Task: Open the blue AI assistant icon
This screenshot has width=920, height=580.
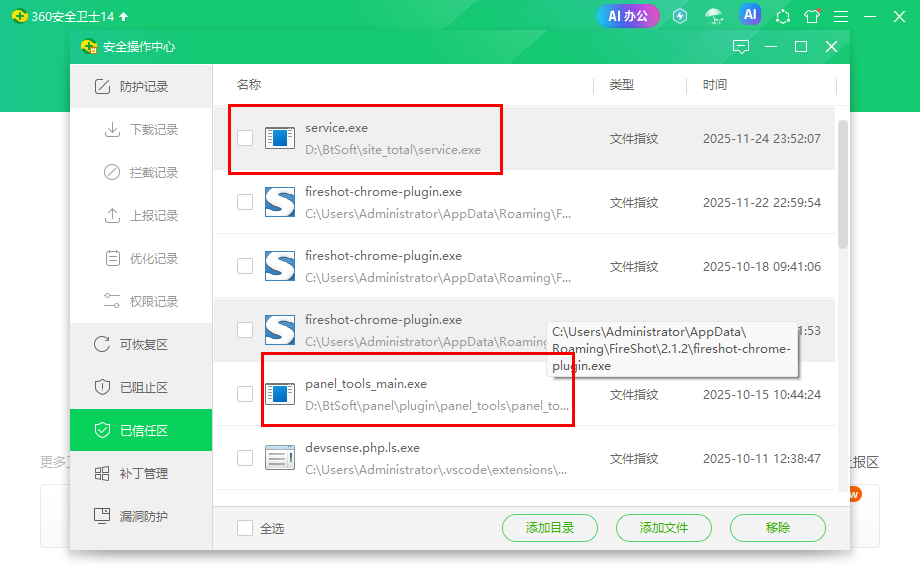Action: tap(750, 15)
